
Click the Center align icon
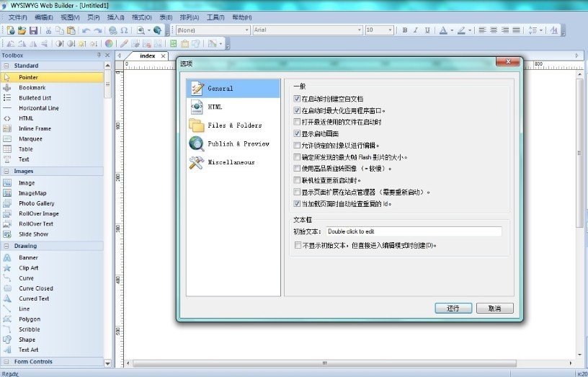(x=494, y=30)
